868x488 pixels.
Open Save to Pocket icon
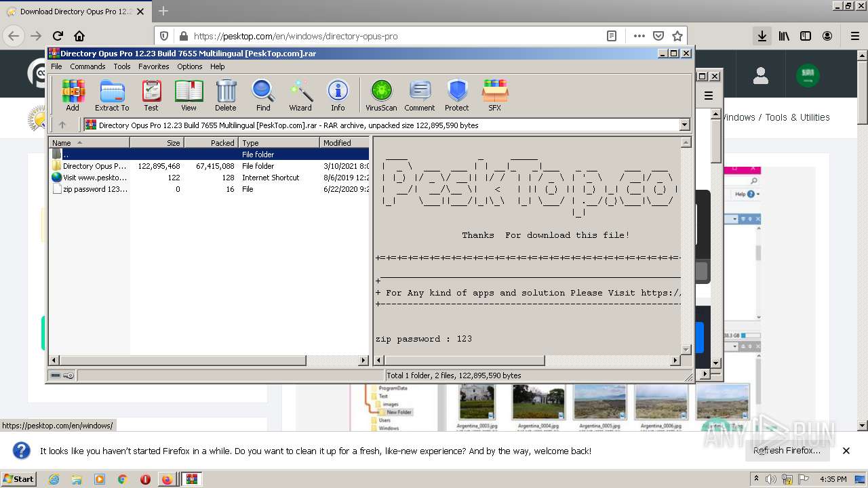(658, 36)
